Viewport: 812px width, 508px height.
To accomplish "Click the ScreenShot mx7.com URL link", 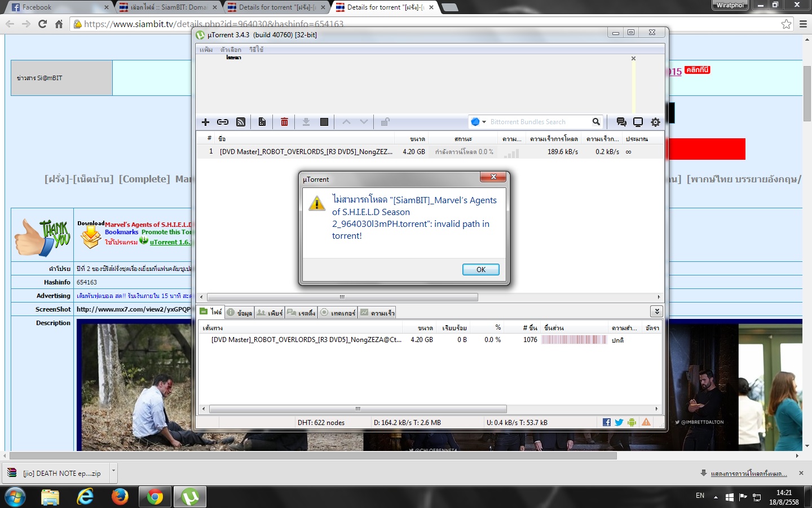I will 134,309.
